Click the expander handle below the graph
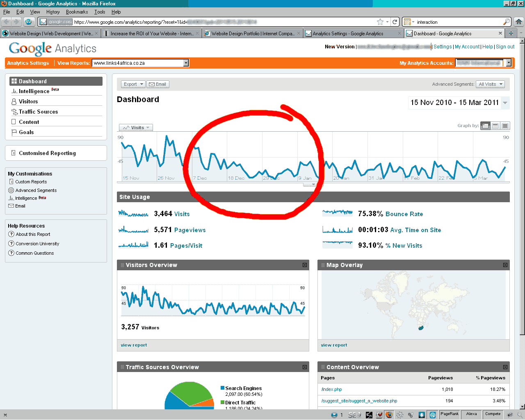 click(x=313, y=185)
